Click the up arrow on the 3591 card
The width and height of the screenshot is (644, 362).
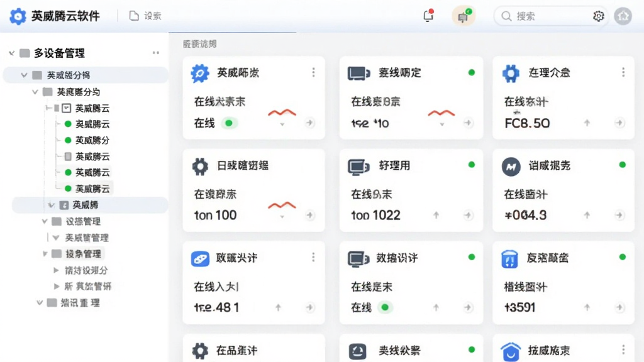tap(587, 307)
